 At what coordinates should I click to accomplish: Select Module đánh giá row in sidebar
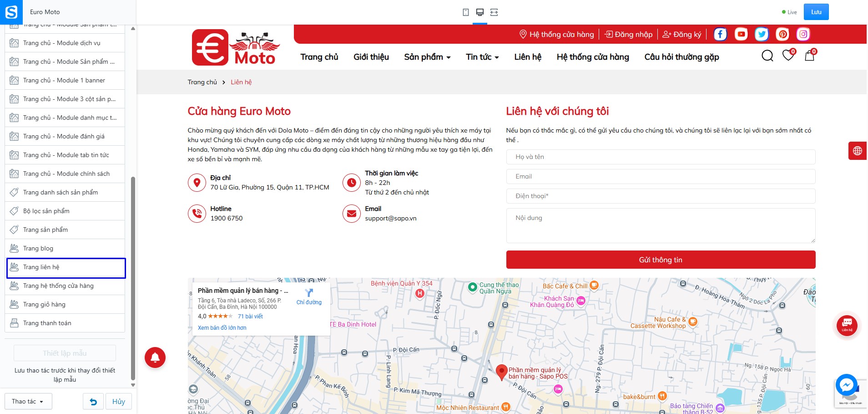pos(65,136)
